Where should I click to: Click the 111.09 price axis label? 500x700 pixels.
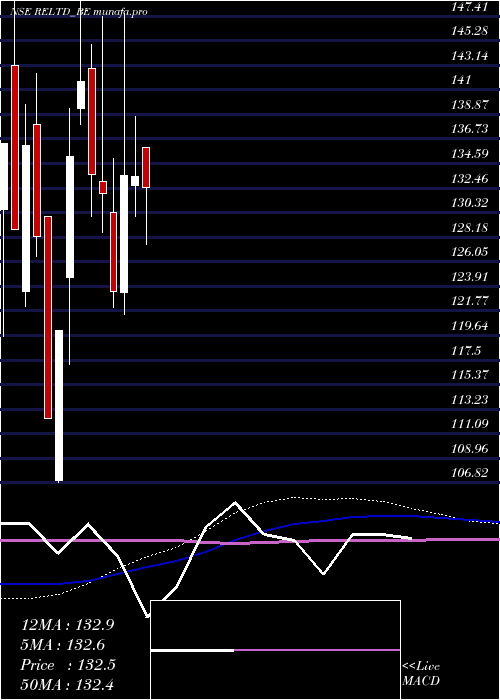[469, 424]
